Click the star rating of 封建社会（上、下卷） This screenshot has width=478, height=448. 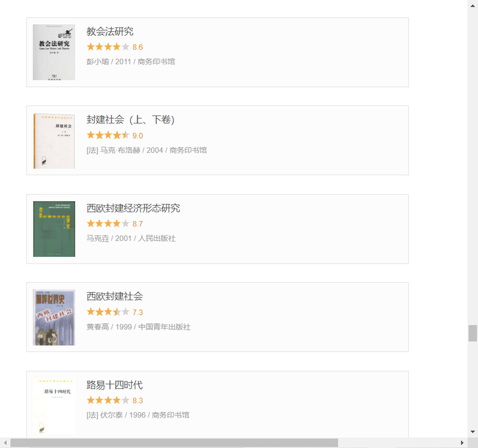pyautogui.click(x=108, y=135)
